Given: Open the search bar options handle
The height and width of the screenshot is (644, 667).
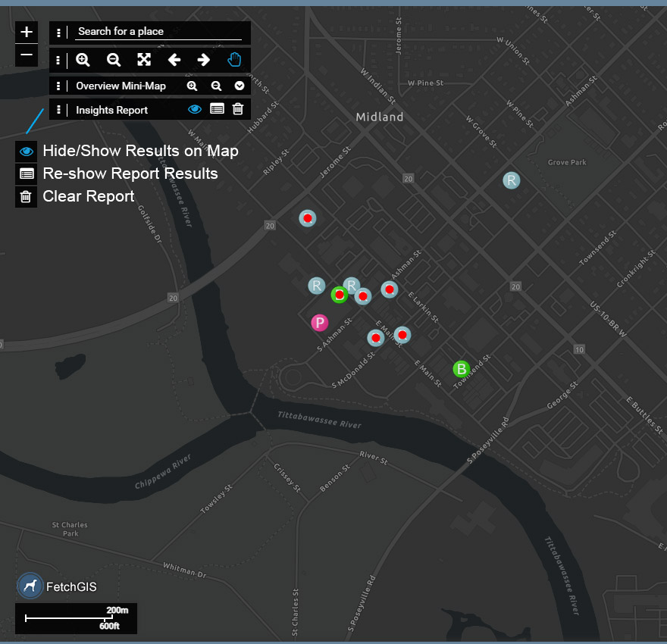Looking at the screenshot, I should [58, 33].
